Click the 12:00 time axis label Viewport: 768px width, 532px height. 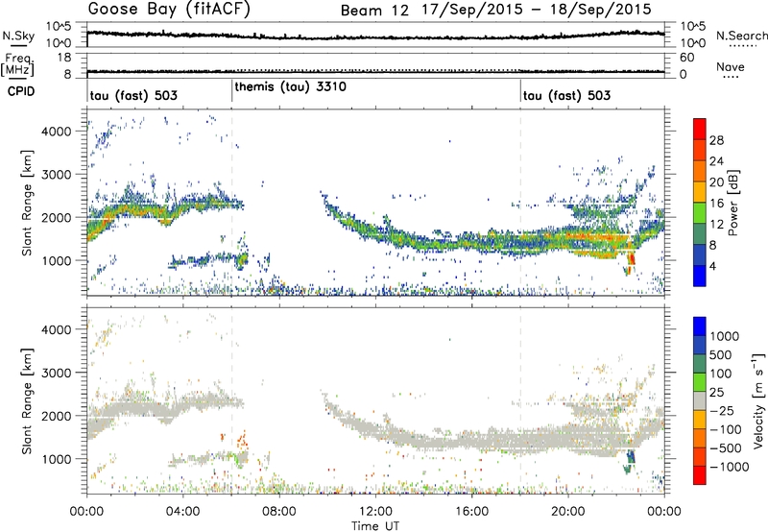pos(375,512)
